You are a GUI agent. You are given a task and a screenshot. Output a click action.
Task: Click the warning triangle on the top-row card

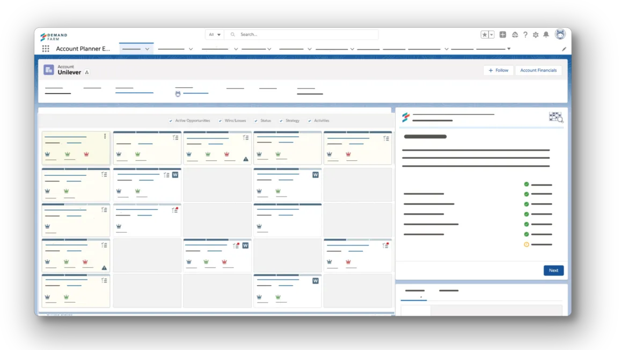245,159
